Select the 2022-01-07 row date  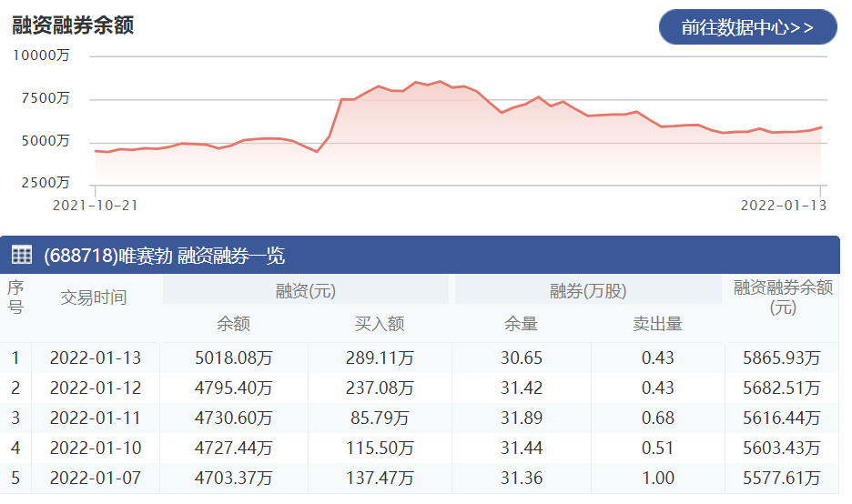95,478
